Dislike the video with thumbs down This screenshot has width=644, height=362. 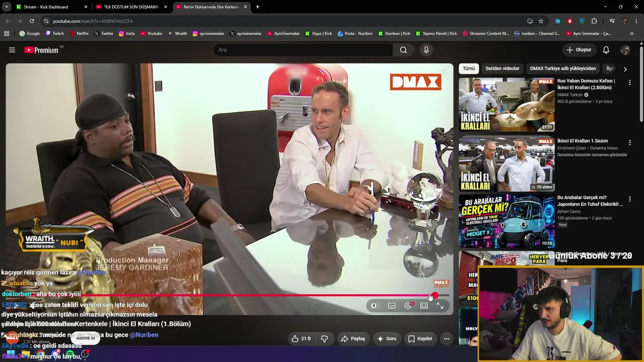[325, 339]
